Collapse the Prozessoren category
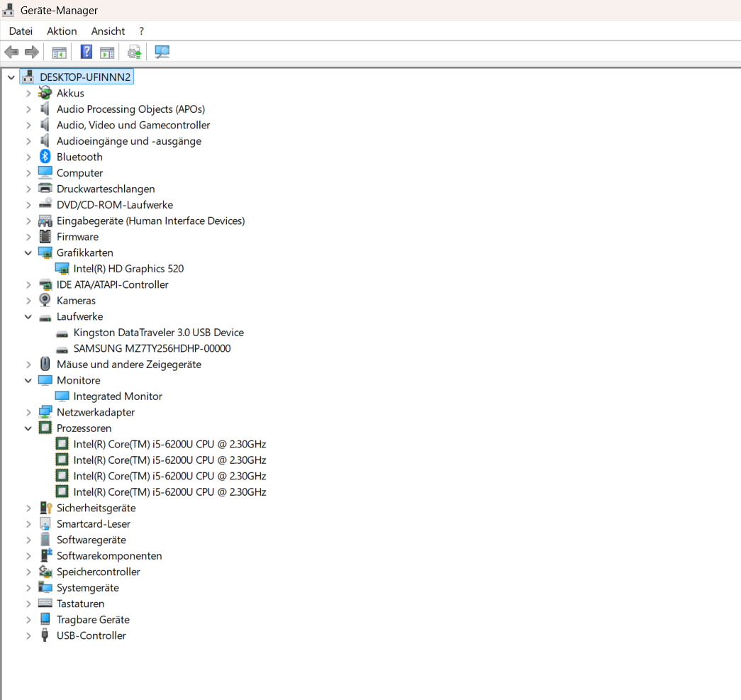Screen dimensions: 741x700 (28, 428)
